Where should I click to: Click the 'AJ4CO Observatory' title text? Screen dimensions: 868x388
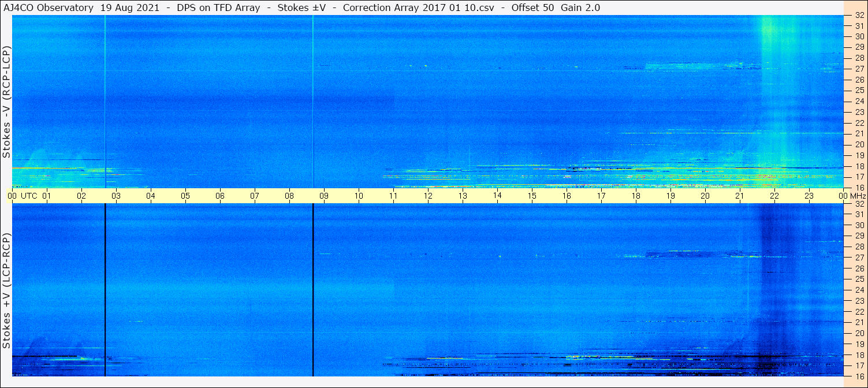48,8
